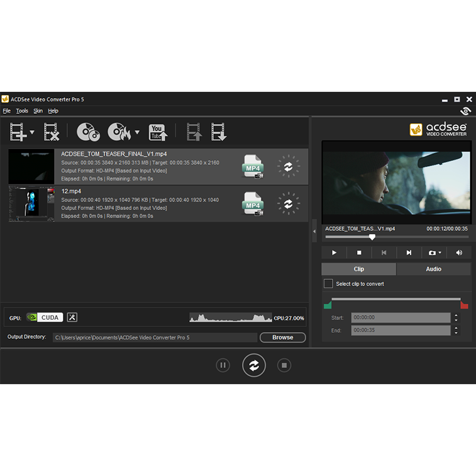The height and width of the screenshot is (476, 476).
Task: Click the Browse button for output directory
Action: pos(282,338)
